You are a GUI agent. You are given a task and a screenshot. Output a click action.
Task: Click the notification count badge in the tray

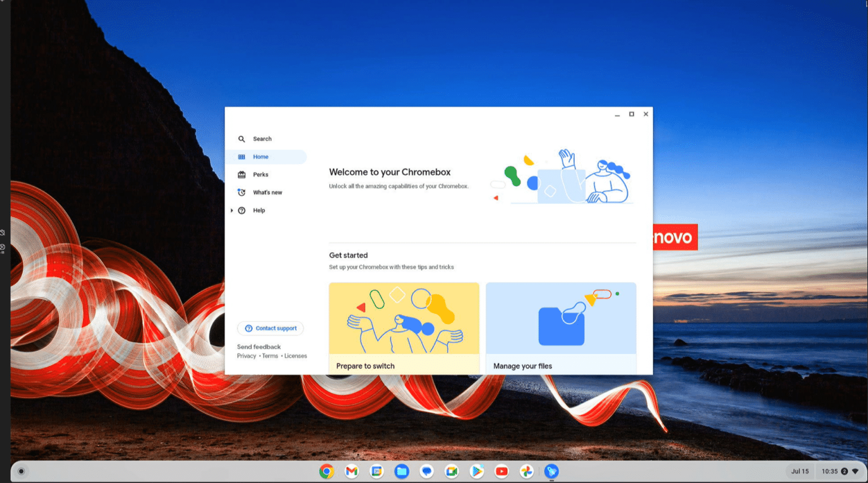pyautogui.click(x=844, y=471)
